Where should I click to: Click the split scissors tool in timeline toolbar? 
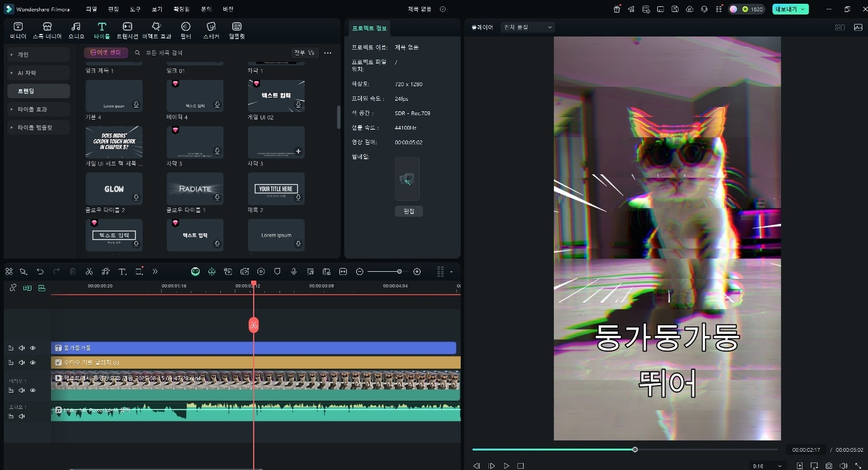pos(89,272)
